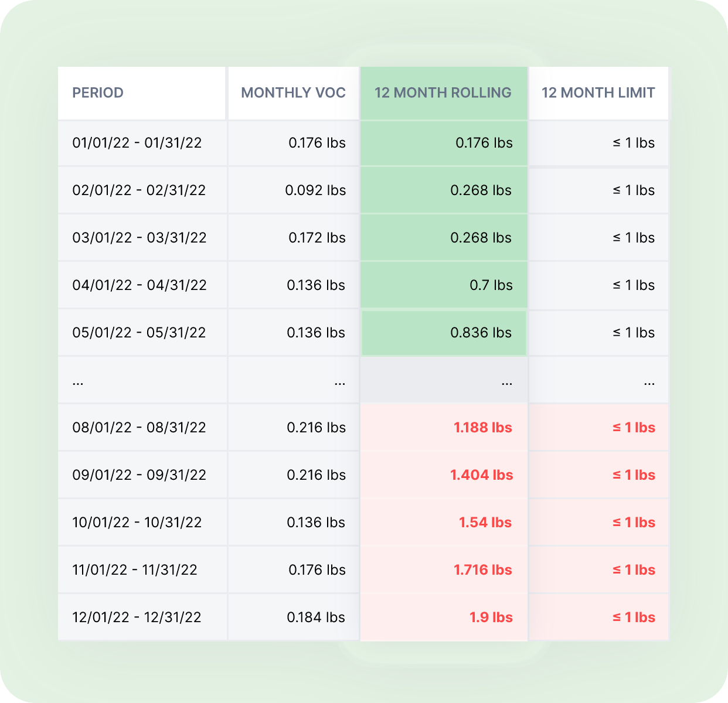
Task: Click the MONTHLY VOC column header
Action: click(x=293, y=93)
